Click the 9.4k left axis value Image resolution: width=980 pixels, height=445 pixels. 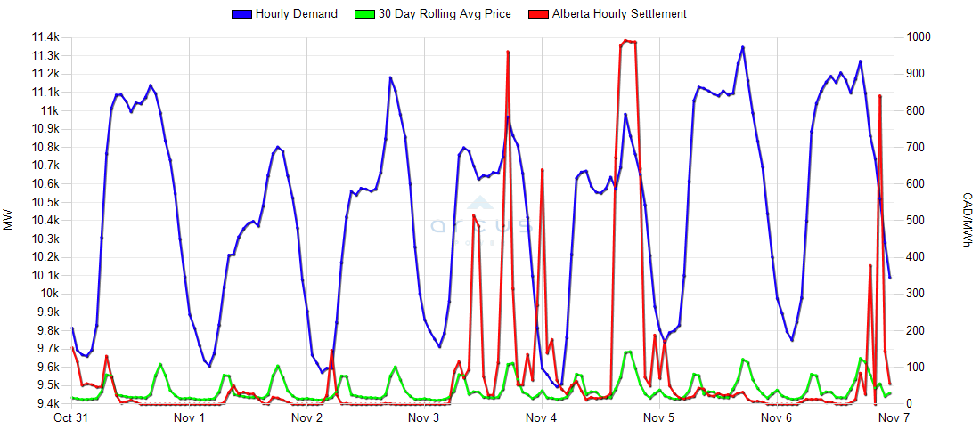pyautogui.click(x=47, y=404)
